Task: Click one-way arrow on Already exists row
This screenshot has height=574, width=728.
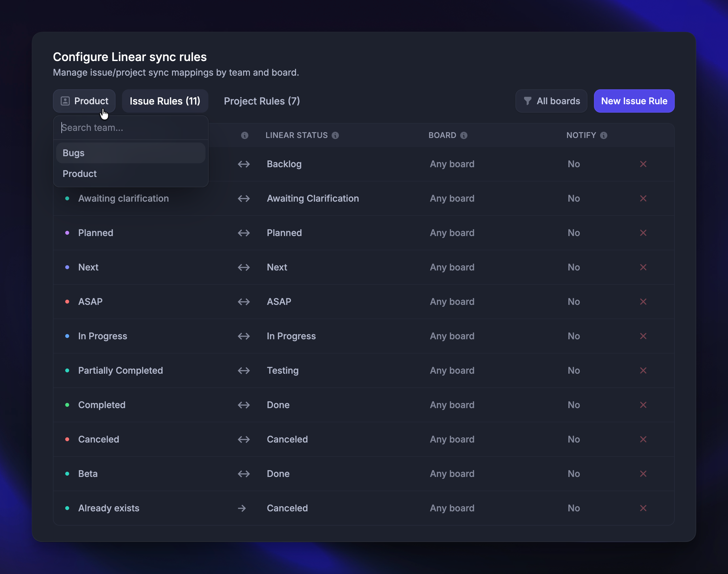Action: 242,508
